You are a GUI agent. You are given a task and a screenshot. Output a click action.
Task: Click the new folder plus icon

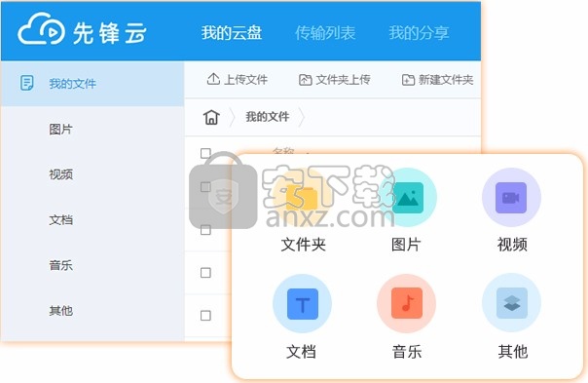(408, 80)
